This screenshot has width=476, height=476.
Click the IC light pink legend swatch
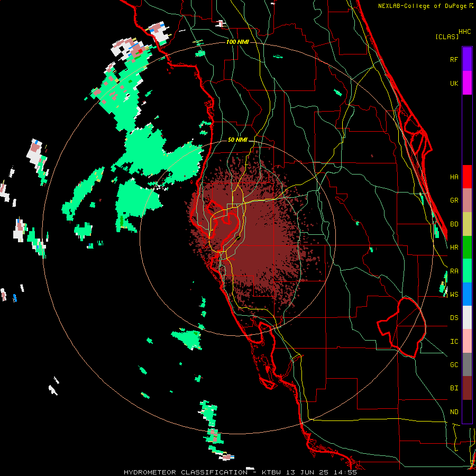(467, 341)
